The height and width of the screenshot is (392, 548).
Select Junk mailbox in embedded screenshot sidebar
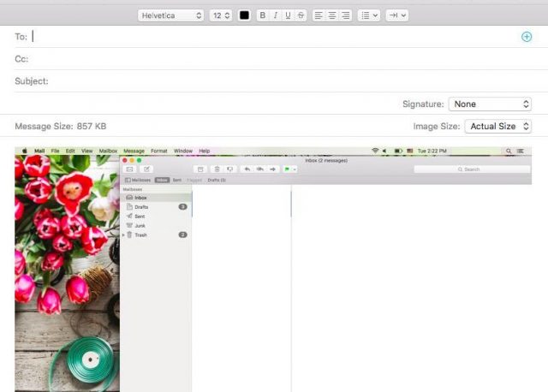[x=156, y=225]
